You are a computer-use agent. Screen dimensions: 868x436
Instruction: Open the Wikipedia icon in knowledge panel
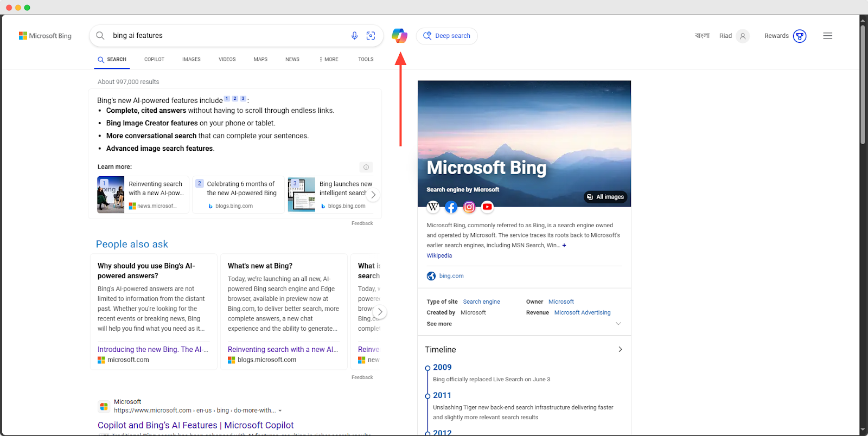pyautogui.click(x=433, y=207)
